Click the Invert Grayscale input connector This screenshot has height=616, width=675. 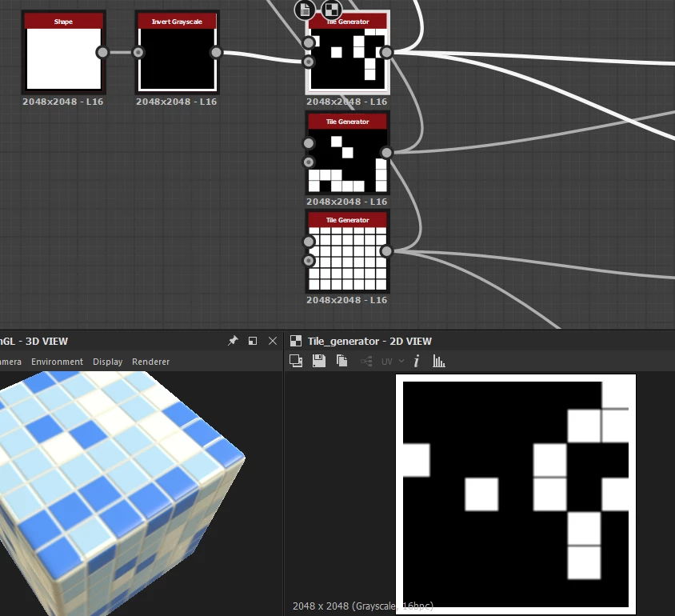pyautogui.click(x=138, y=52)
